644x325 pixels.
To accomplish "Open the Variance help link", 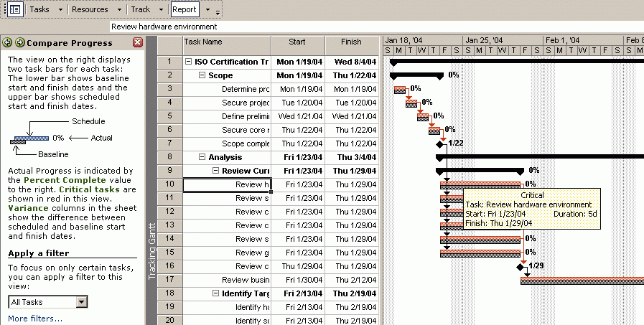I will pyautogui.click(x=28, y=208).
